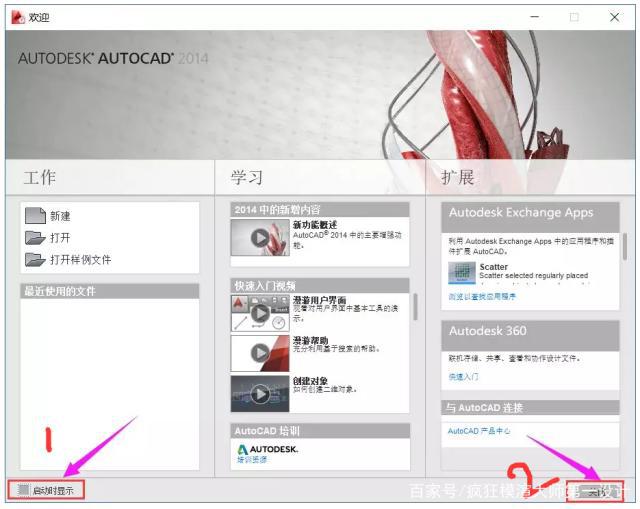
Task: Click the scrollbar in the Autodesk Exchange Apps panel
Action: pos(624,247)
